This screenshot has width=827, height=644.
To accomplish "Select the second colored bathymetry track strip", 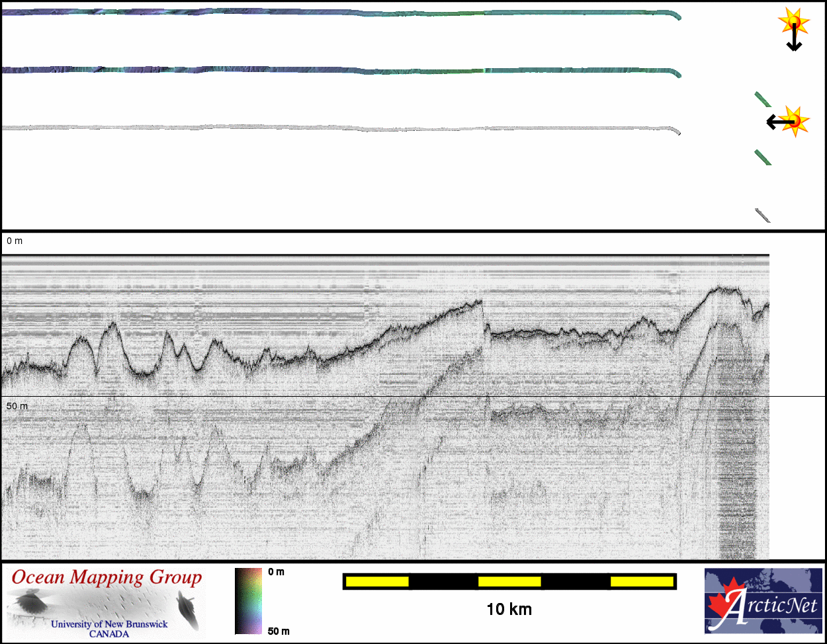I will pyautogui.click(x=331, y=70).
